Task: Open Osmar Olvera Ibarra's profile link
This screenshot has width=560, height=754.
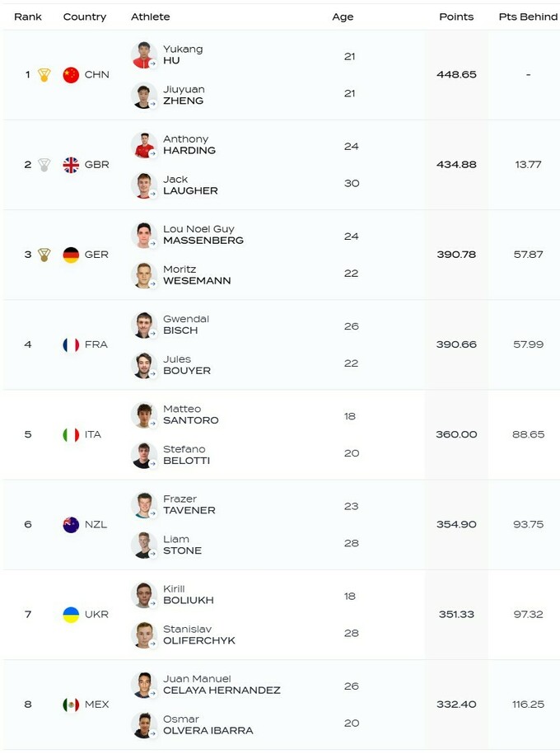Action: coord(208,725)
